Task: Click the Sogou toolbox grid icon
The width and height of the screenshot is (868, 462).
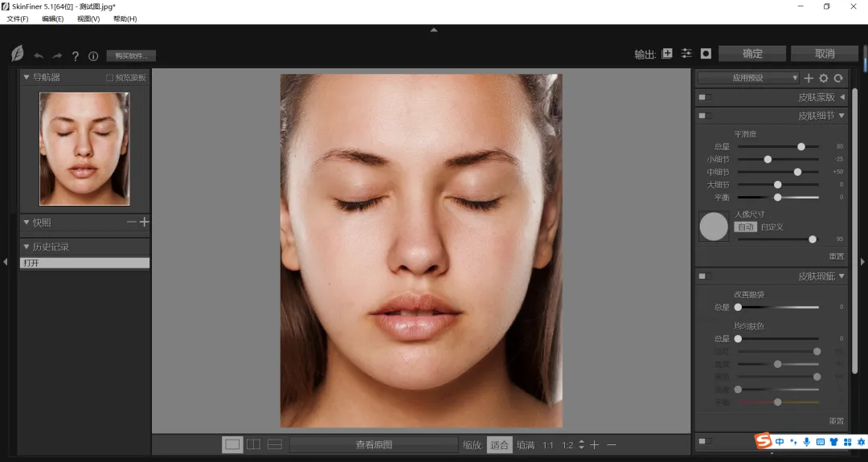Action: pyautogui.click(x=848, y=442)
